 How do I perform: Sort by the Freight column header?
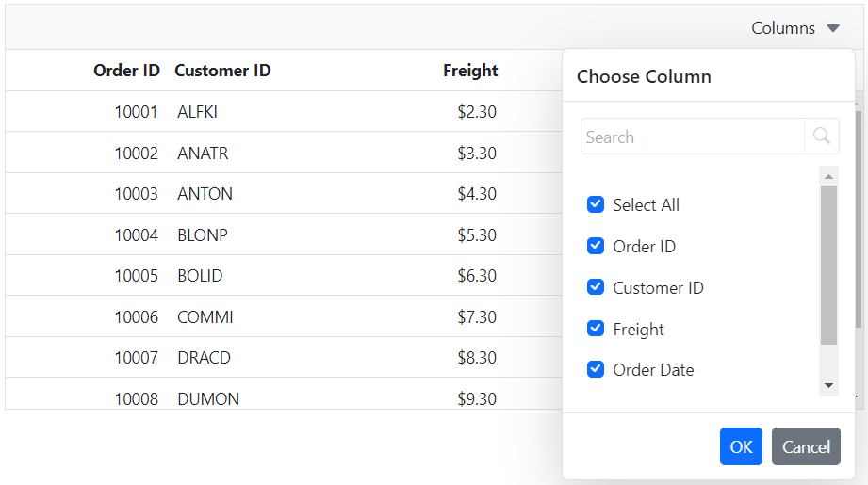point(470,71)
